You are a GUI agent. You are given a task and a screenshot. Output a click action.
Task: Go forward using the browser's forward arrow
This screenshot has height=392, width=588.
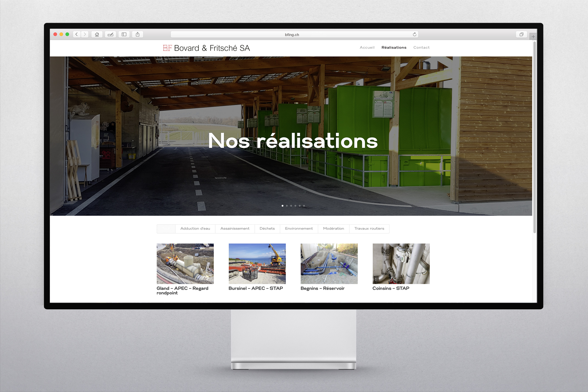pos(85,34)
